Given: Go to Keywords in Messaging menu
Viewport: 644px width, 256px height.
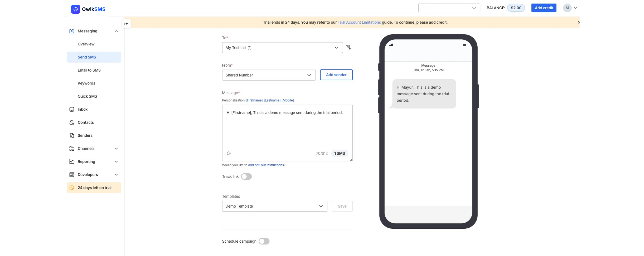Looking at the screenshot, I should tap(86, 83).
